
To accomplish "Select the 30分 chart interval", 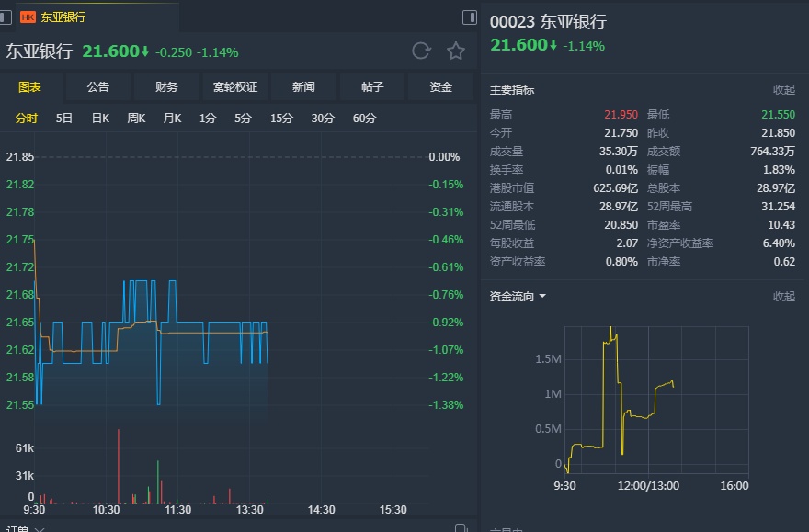I will (x=323, y=118).
